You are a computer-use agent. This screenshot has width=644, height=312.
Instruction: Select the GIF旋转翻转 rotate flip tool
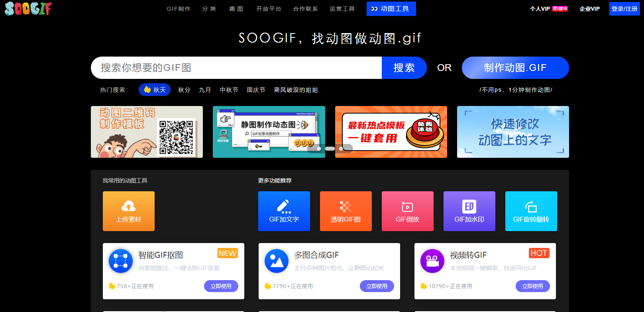531,211
